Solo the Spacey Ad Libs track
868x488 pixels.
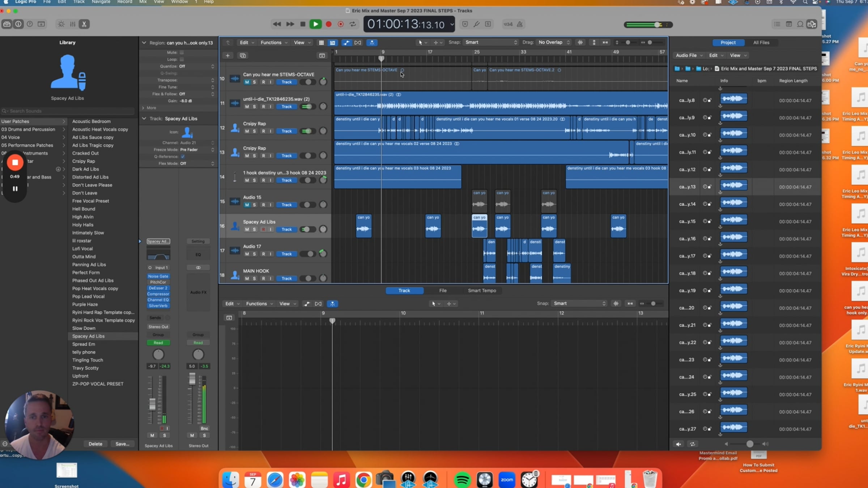point(254,230)
